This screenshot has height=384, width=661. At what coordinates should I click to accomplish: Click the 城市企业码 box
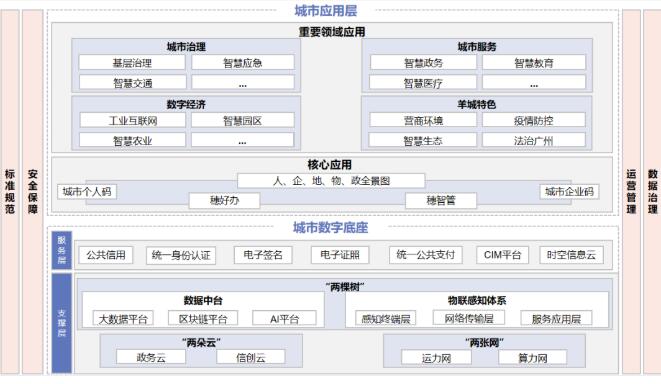[x=569, y=191]
